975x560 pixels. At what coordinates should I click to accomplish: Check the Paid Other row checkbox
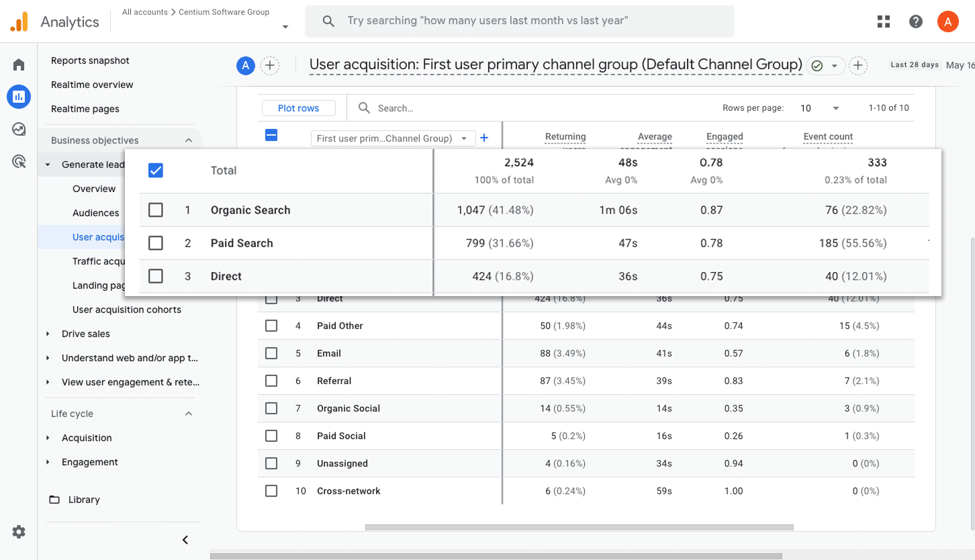pos(271,326)
